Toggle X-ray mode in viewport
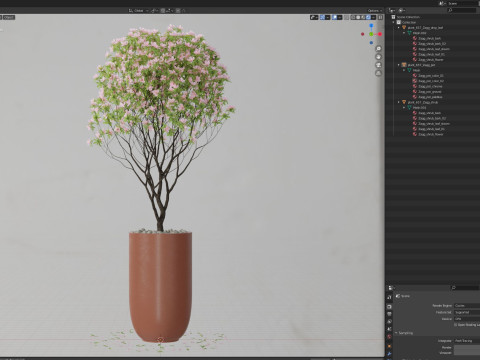 pos(346,17)
